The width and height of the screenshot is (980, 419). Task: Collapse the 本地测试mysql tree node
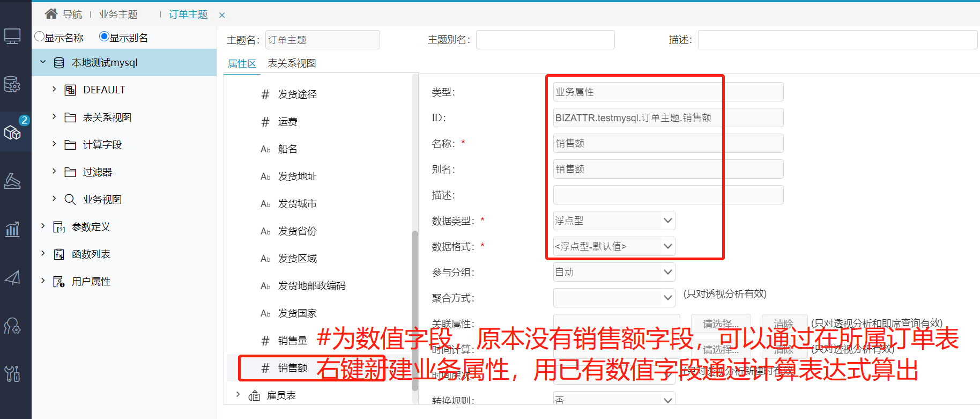tap(43, 62)
